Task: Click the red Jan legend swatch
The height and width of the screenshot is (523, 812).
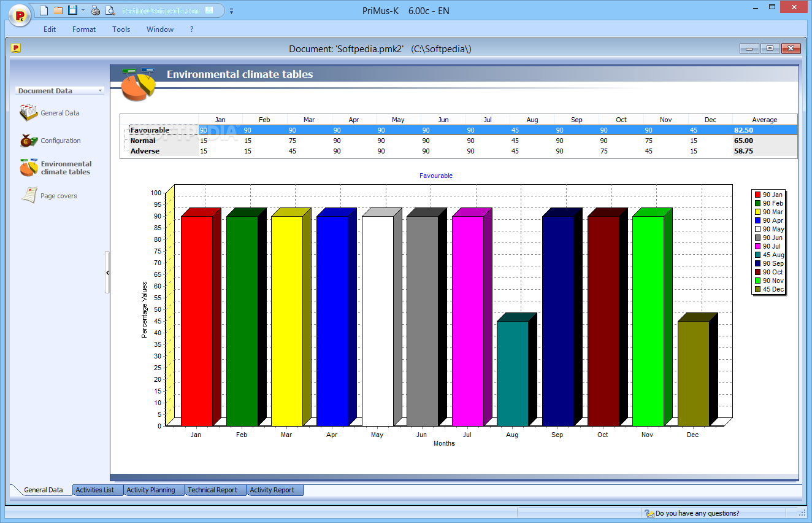Action: tap(758, 195)
